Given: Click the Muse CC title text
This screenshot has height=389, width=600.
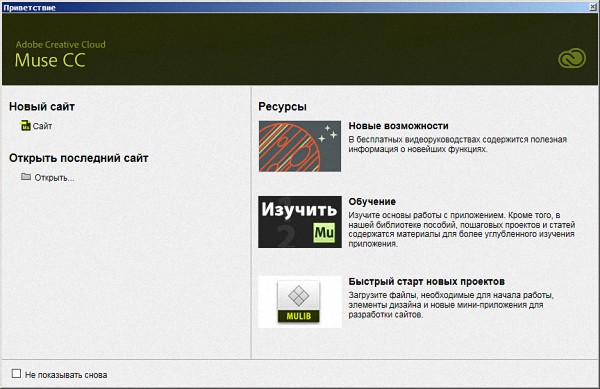Looking at the screenshot, I should click(x=50, y=60).
